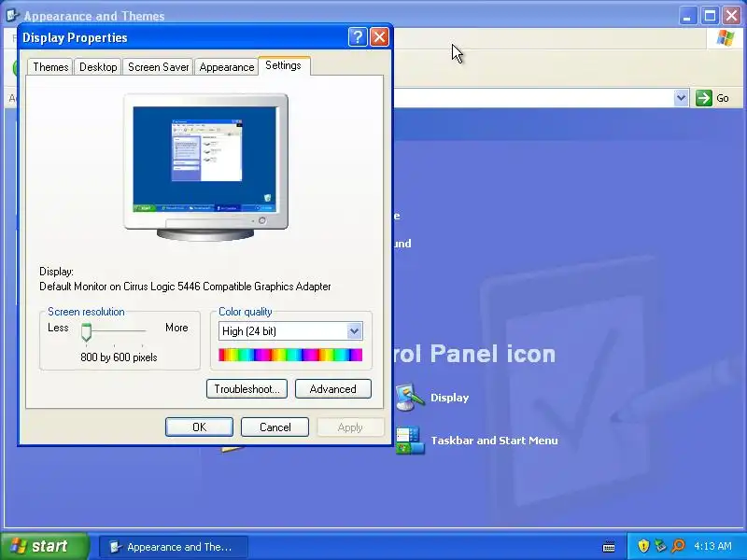The width and height of the screenshot is (747, 560).
Task: Click the rainbow color quality preview bar
Action: [x=290, y=355]
